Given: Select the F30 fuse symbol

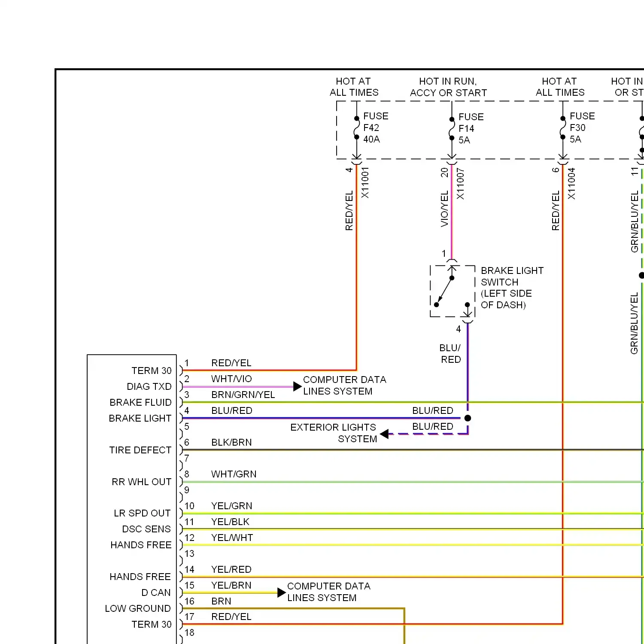Looking at the screenshot, I should (x=563, y=128).
